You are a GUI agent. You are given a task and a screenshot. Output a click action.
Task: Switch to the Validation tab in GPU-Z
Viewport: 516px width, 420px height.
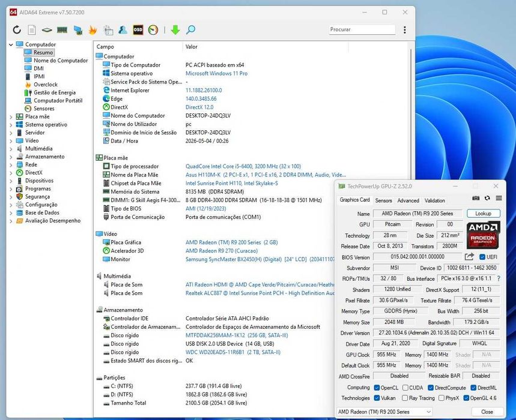(435, 200)
